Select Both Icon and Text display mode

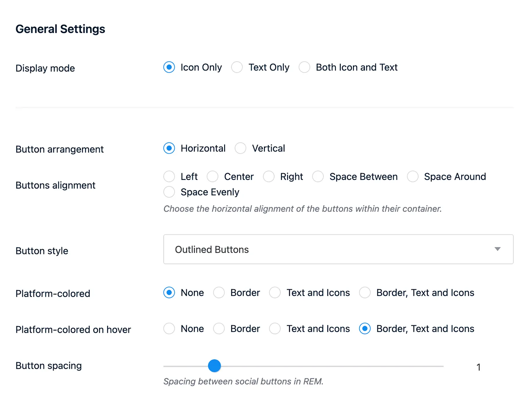(x=304, y=67)
